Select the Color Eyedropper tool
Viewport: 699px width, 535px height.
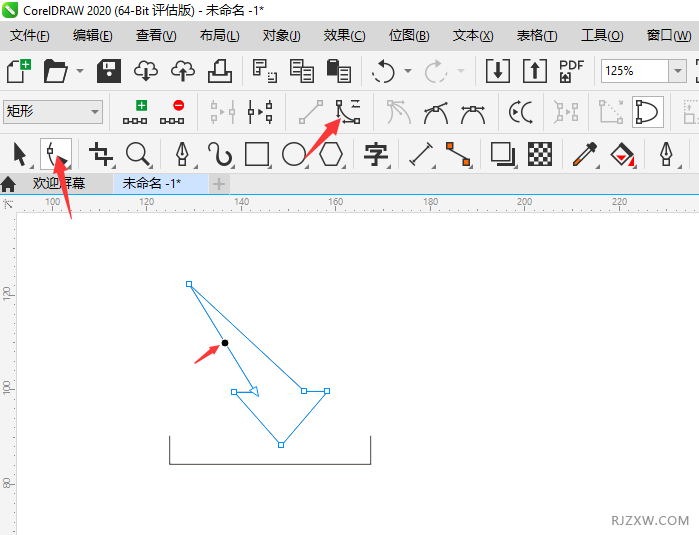(585, 154)
